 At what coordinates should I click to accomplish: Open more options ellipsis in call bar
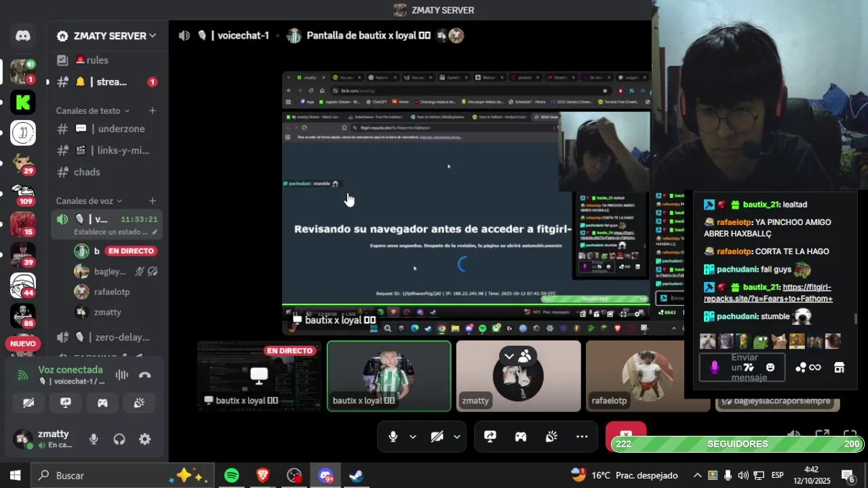(x=582, y=437)
